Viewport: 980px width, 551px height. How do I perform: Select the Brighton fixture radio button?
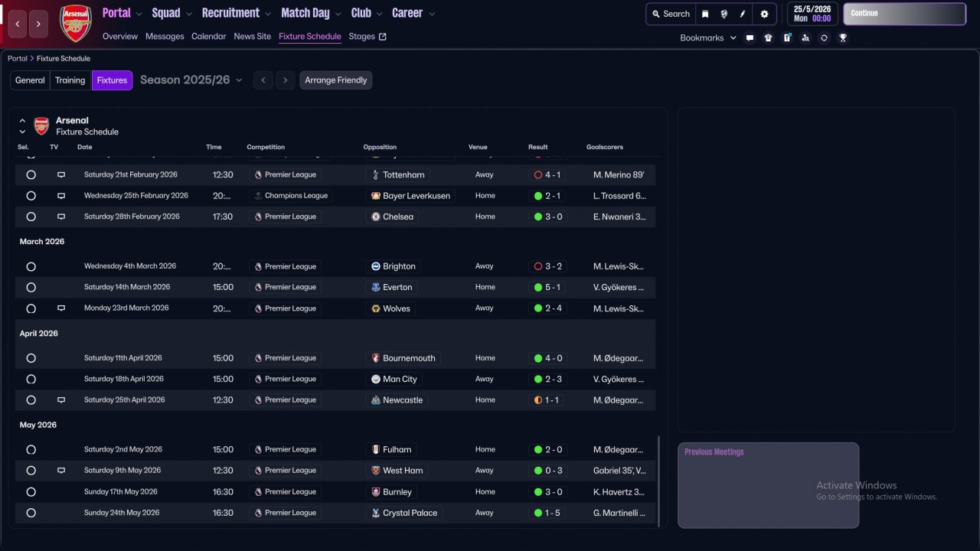31,266
